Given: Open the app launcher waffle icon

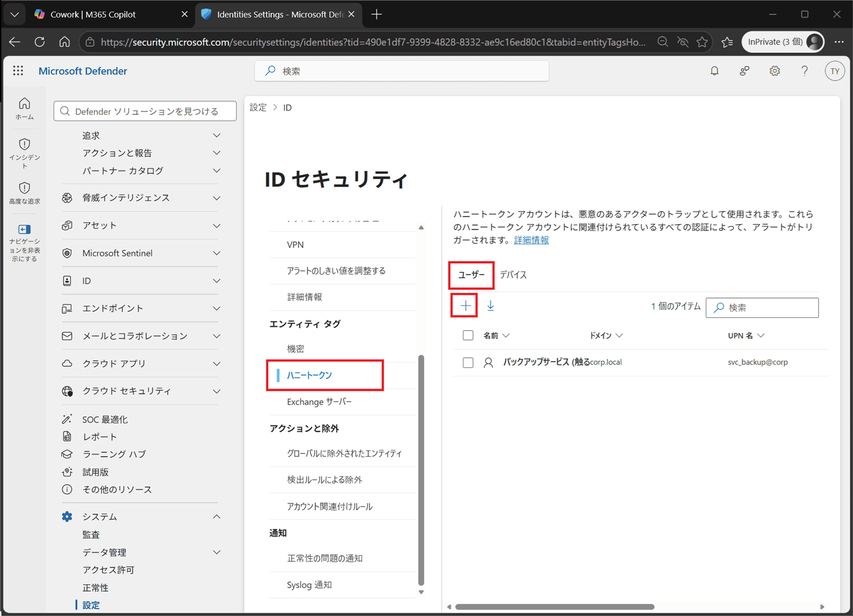Looking at the screenshot, I should 18,71.
